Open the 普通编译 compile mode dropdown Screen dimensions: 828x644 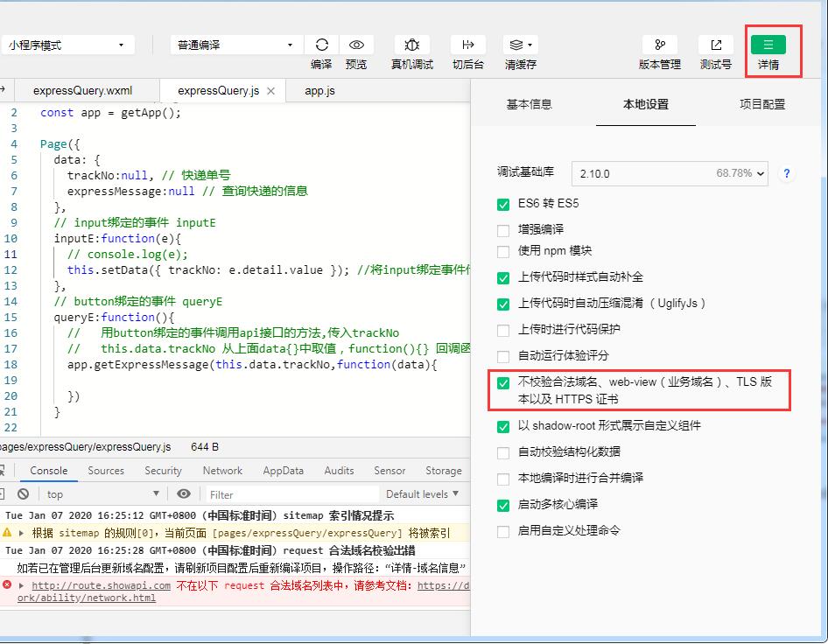236,45
